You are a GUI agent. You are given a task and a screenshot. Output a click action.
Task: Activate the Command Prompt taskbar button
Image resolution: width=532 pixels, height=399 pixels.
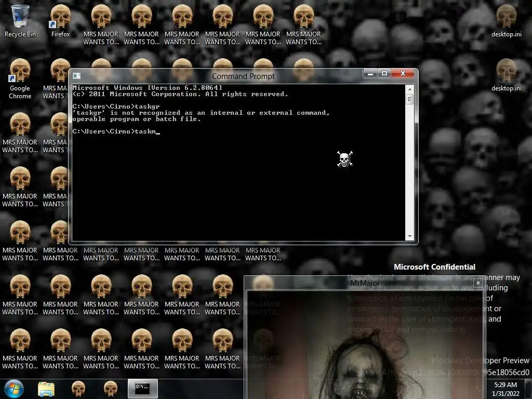tap(142, 389)
